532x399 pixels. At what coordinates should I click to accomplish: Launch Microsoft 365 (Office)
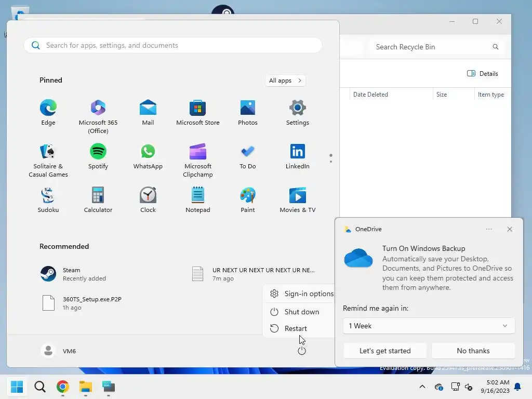coord(98,117)
